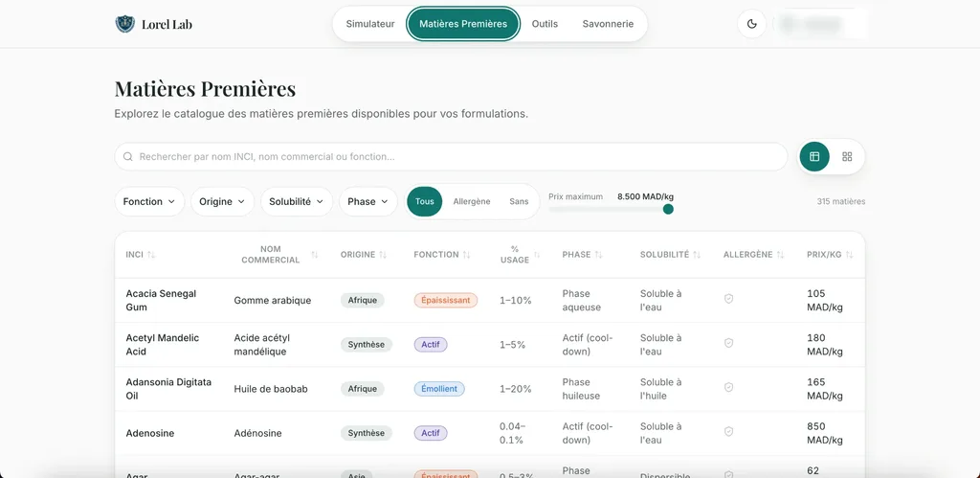Click allergen shield icon for Adansonia Digitata Oil
The width and height of the screenshot is (980, 478).
[728, 387]
